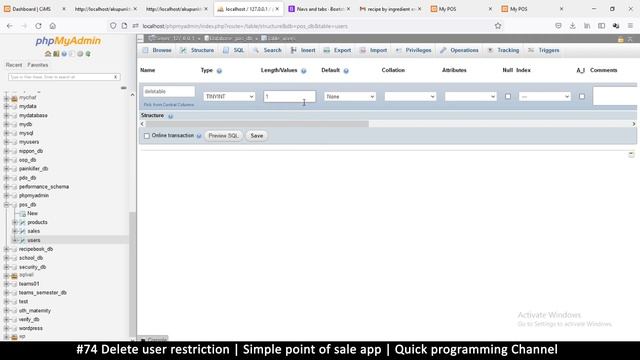Open the Attributes dropdown
Viewport: 640px width, 360px height.
point(471,96)
